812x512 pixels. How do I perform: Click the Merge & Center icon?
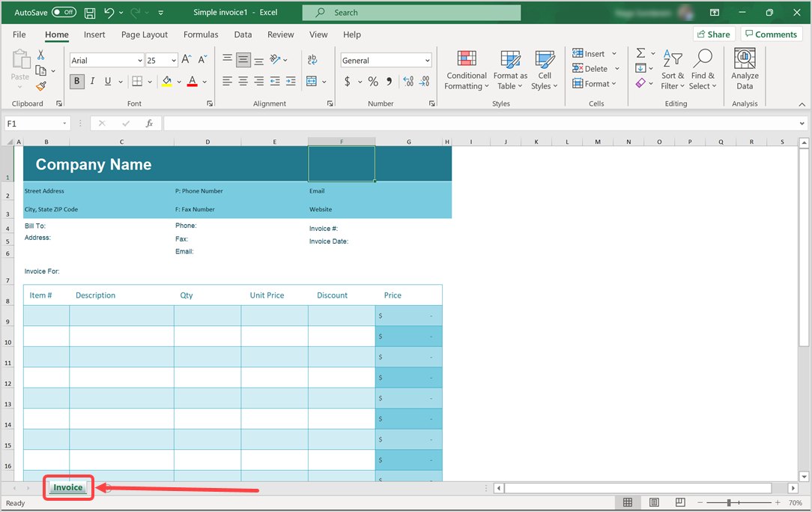[x=312, y=81]
